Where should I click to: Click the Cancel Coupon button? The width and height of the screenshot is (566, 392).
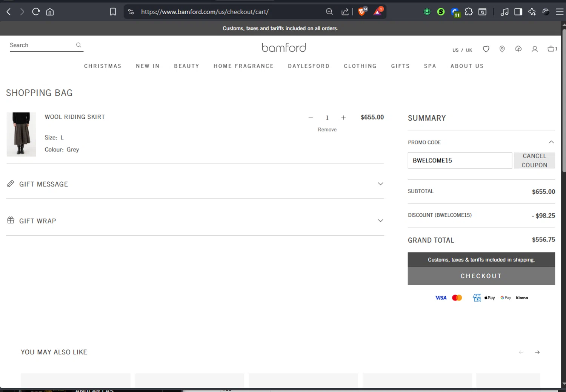coord(534,161)
